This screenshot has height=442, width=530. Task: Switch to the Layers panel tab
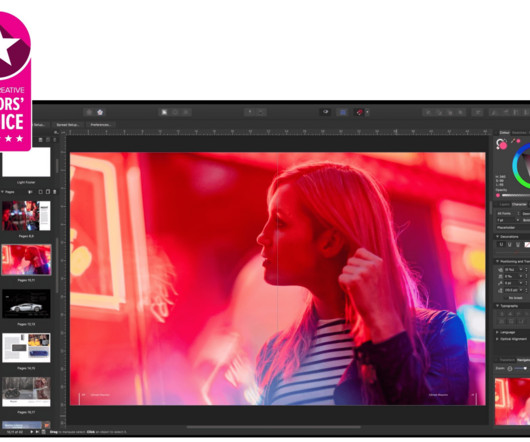pos(504,204)
